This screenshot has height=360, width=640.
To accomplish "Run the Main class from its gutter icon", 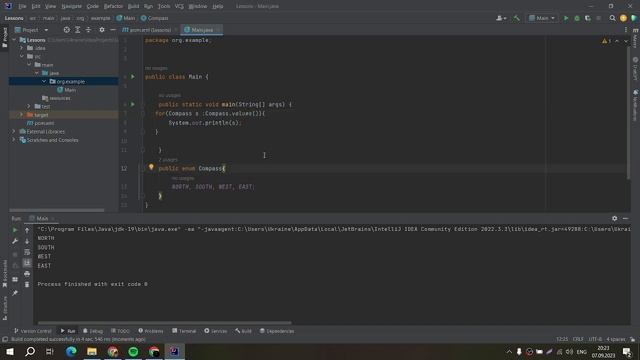I will click(x=133, y=77).
